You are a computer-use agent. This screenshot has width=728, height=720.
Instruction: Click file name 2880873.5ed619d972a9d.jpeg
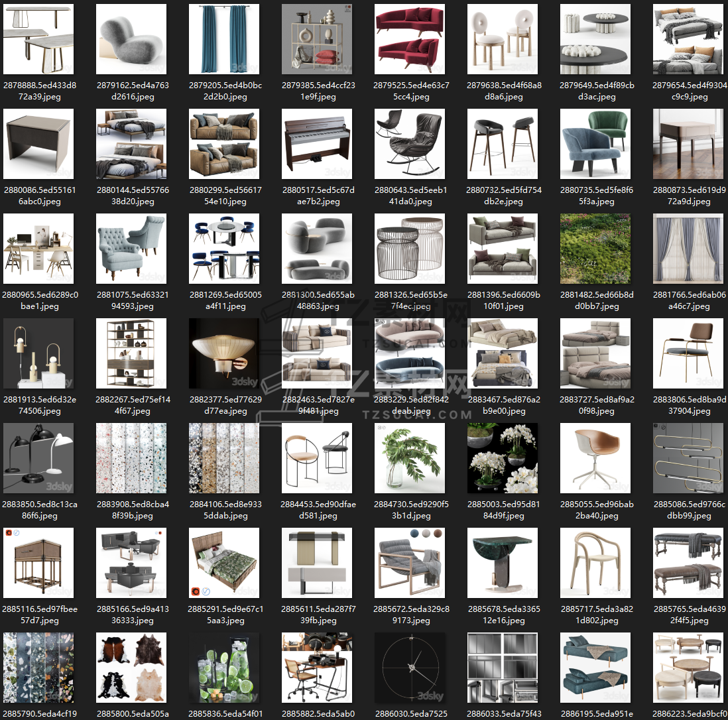[x=690, y=196]
